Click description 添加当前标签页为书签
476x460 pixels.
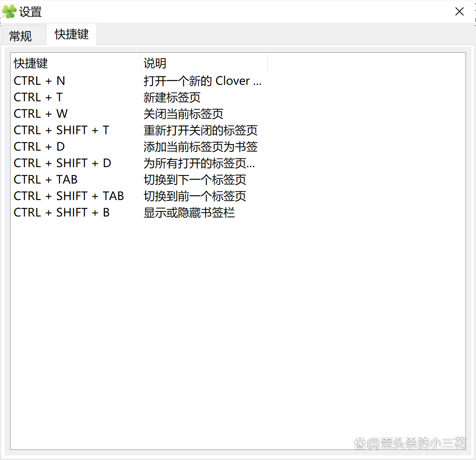coord(200,147)
